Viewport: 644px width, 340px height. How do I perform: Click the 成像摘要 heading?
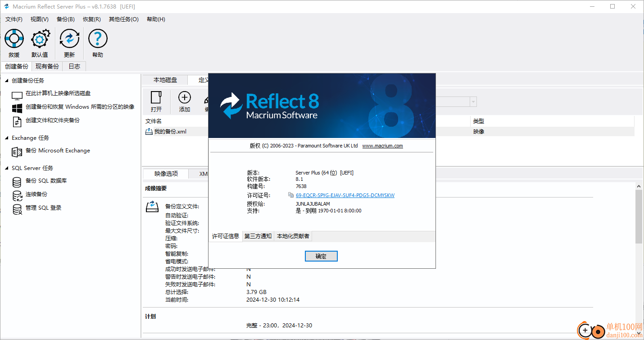tap(156, 188)
